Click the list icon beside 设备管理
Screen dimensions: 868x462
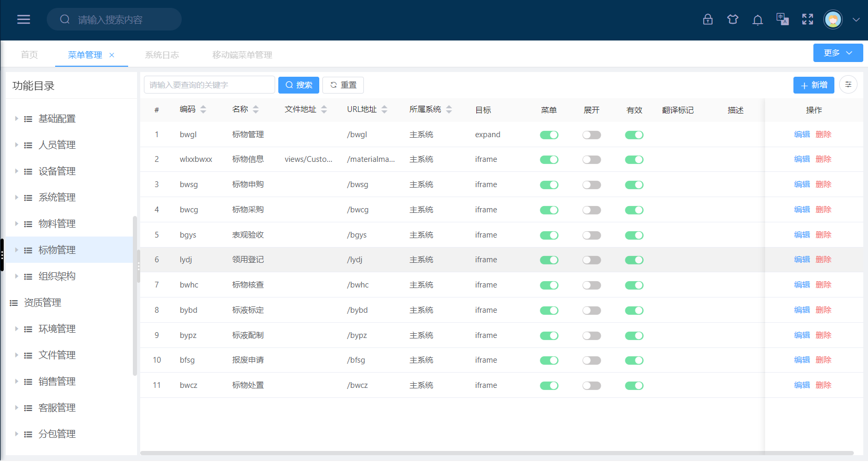click(28, 172)
